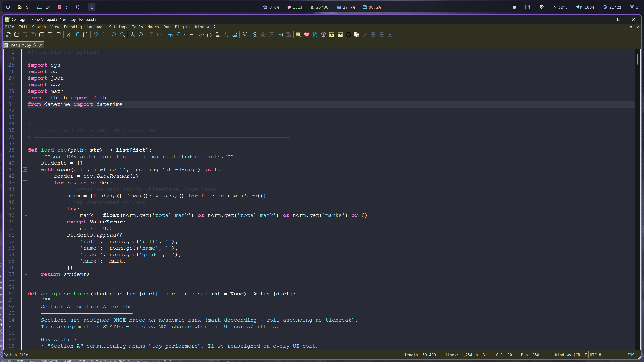Viewport: 644px width, 362px height.
Task: Open the Document Map icon
Action: pyautogui.click(x=210, y=35)
